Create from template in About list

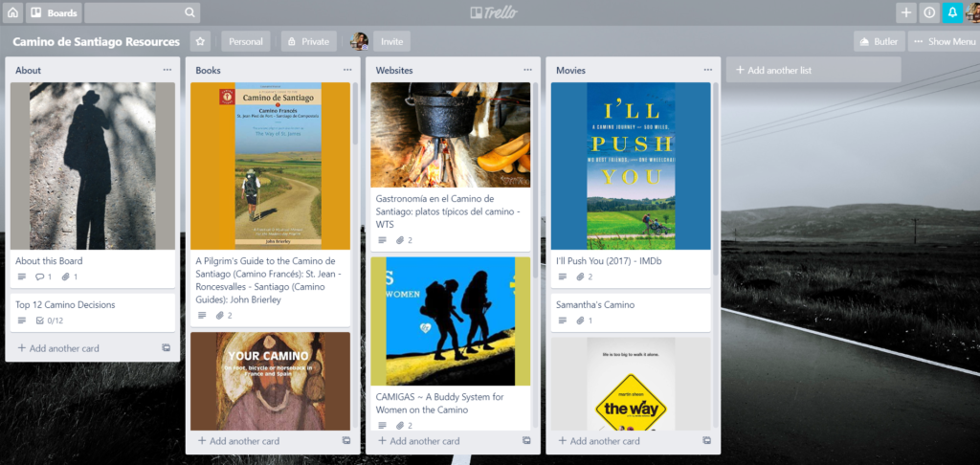pos(167,347)
